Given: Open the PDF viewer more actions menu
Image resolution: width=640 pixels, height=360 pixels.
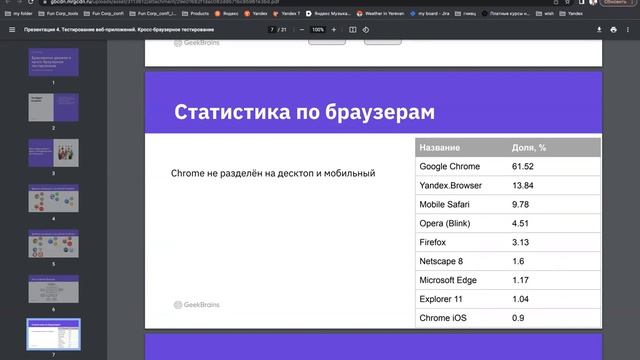Looking at the screenshot, I should [628, 30].
